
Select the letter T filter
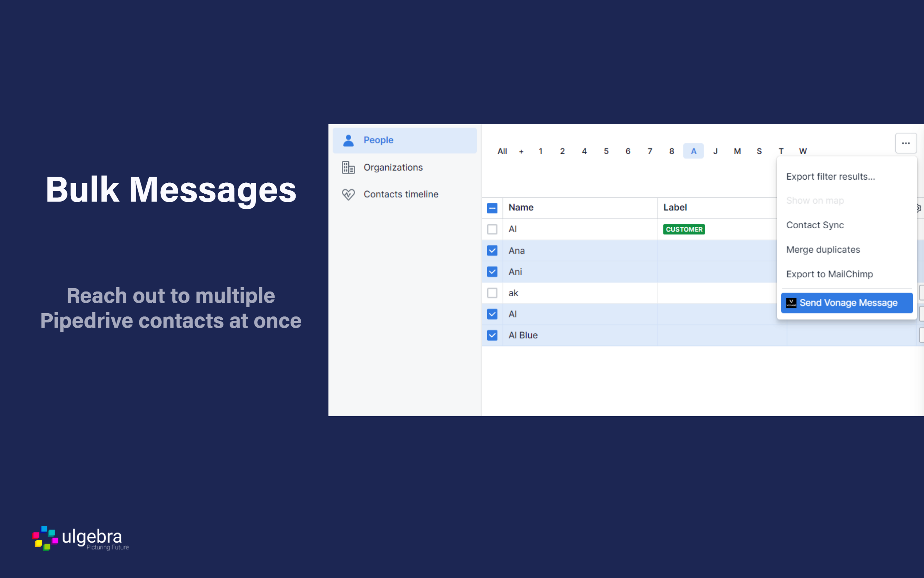(781, 151)
